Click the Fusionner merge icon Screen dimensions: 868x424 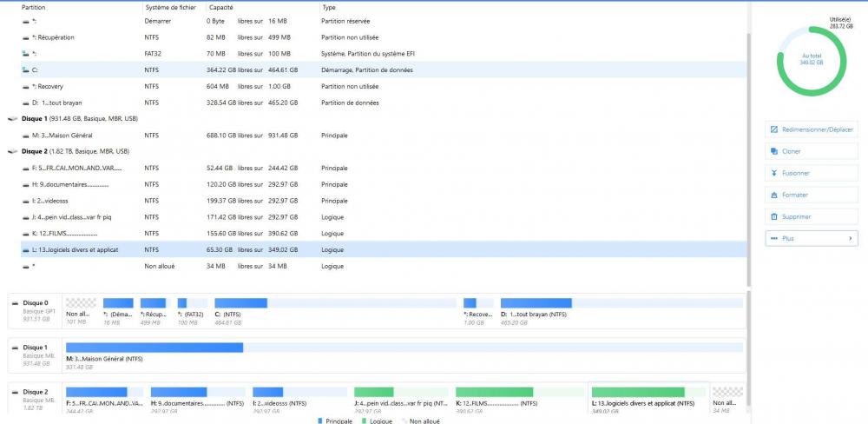[773, 173]
